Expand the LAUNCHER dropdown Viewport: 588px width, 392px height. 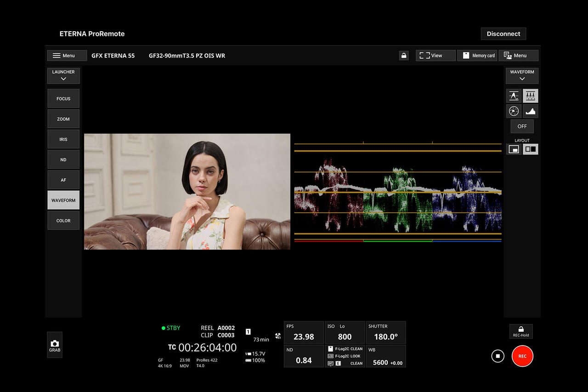63,75
